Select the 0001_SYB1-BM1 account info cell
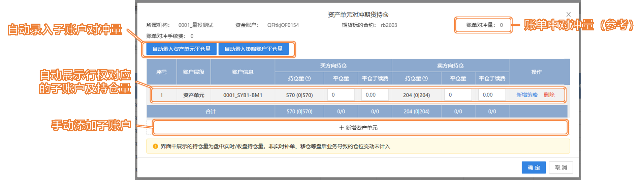The image size is (644, 180). pos(243,95)
